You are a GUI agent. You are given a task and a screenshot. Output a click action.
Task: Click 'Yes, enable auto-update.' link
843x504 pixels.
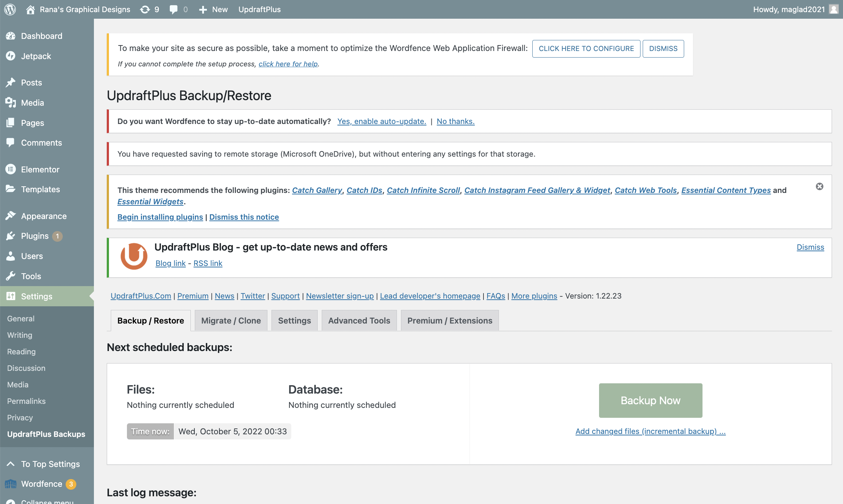pyautogui.click(x=382, y=121)
